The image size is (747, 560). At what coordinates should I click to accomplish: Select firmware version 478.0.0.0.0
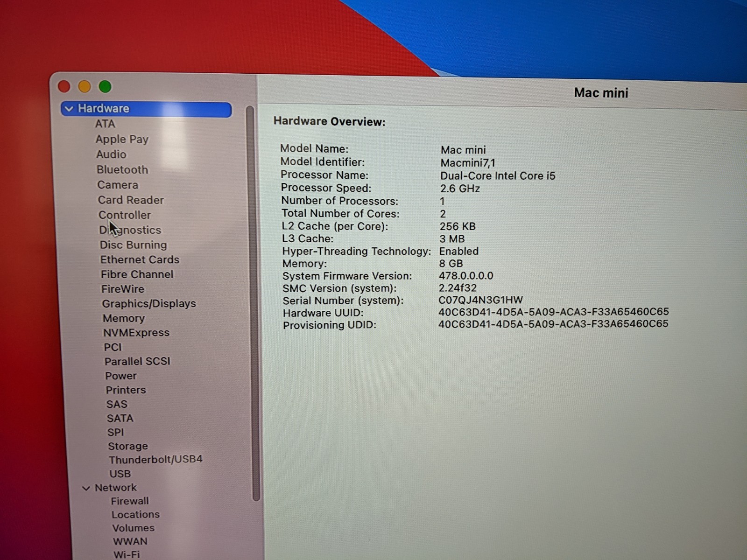[x=466, y=276]
